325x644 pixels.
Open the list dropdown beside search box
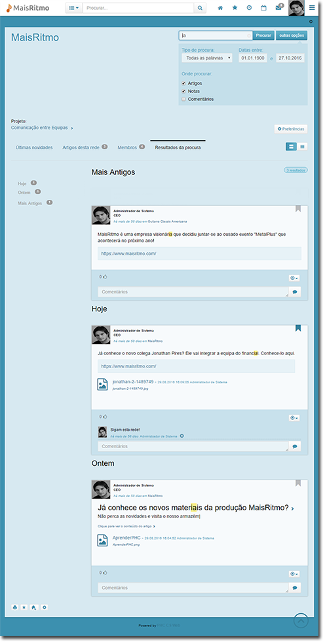tap(74, 8)
